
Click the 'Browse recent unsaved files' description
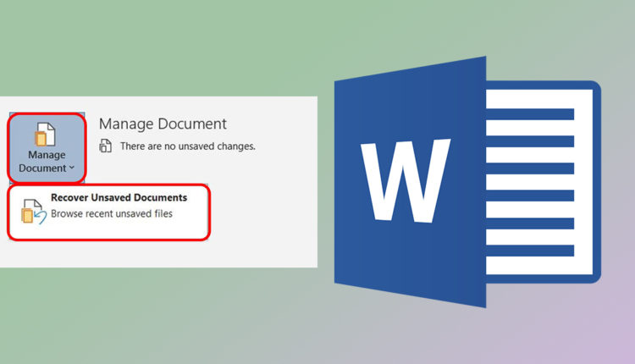(x=111, y=214)
